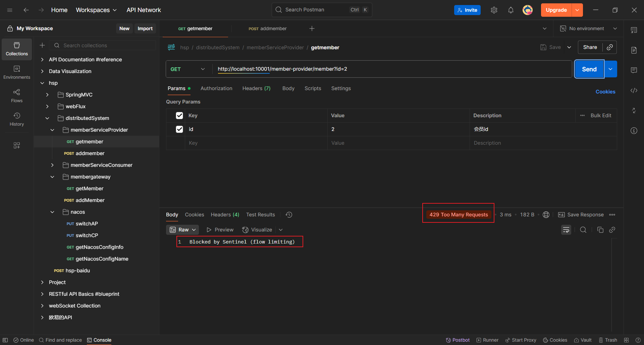Switch to the Authorization tab

click(216, 88)
